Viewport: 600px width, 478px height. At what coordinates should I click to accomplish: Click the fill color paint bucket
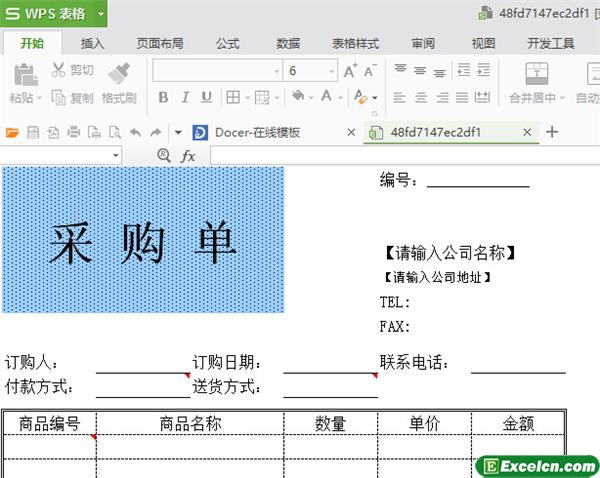pyautogui.click(x=298, y=97)
